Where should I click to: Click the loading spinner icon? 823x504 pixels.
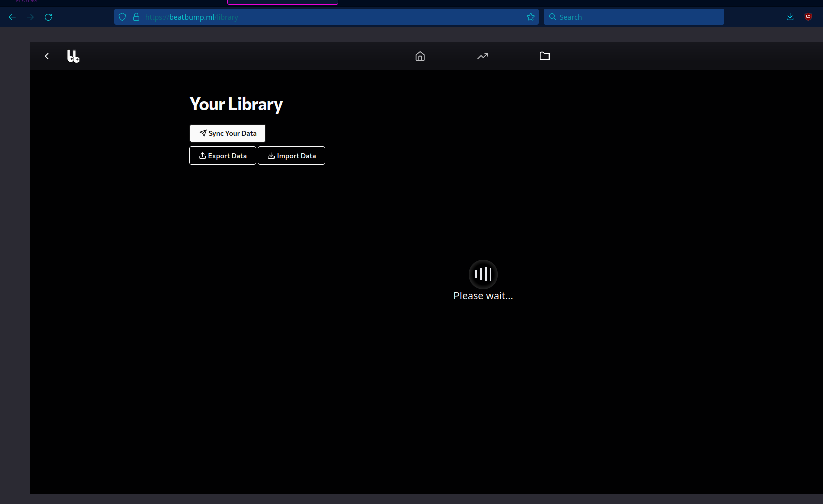coord(483,274)
